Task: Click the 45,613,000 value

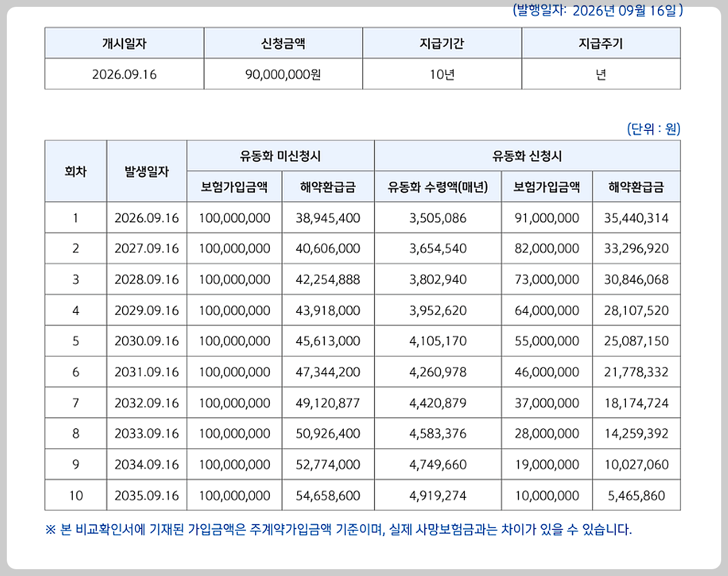Action: [328, 341]
